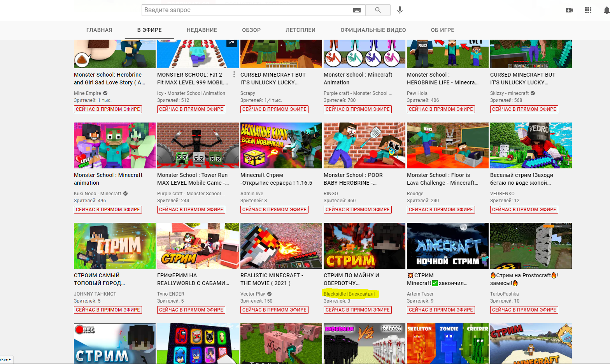Open the НЕДАВНИЕ tab
Image resolution: width=610 pixels, height=364 pixels.
(x=202, y=30)
